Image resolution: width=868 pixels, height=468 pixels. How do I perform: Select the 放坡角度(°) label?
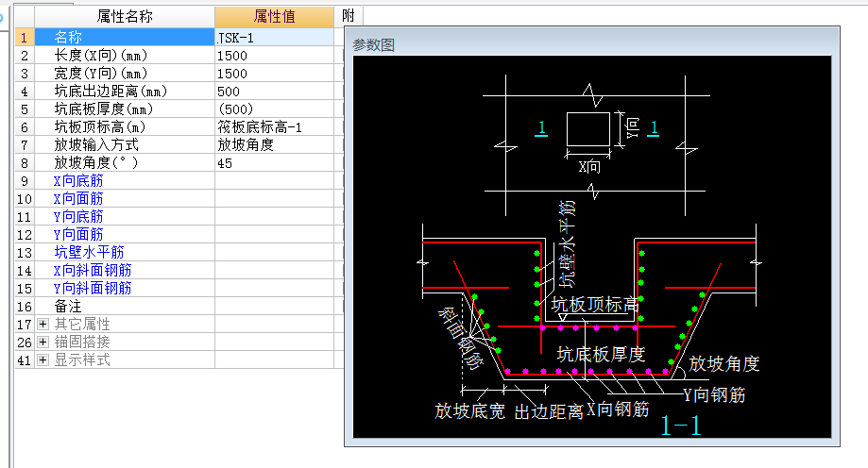coord(95,163)
